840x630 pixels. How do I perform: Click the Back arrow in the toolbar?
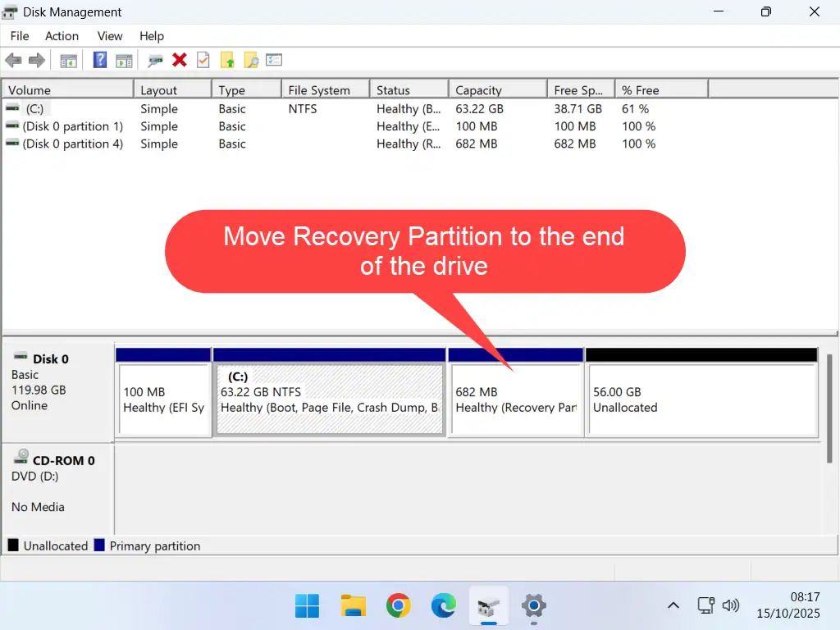pyautogui.click(x=13, y=60)
